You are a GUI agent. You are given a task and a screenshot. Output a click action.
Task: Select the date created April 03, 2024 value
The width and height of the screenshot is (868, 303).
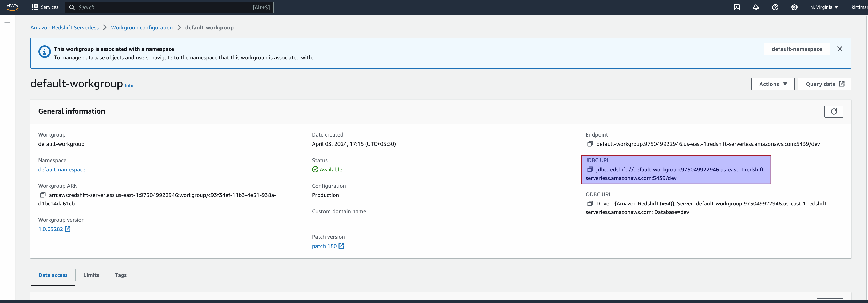354,144
